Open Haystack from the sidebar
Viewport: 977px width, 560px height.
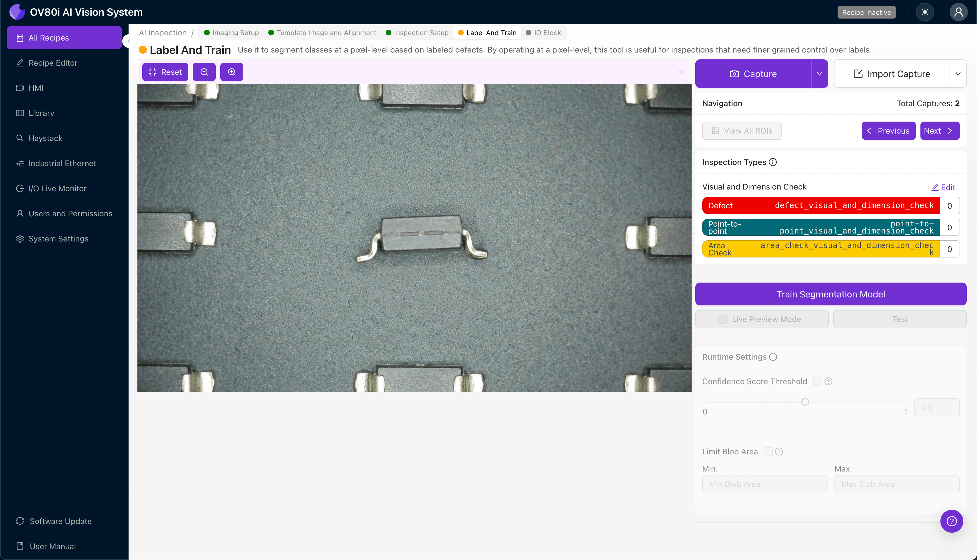click(45, 138)
